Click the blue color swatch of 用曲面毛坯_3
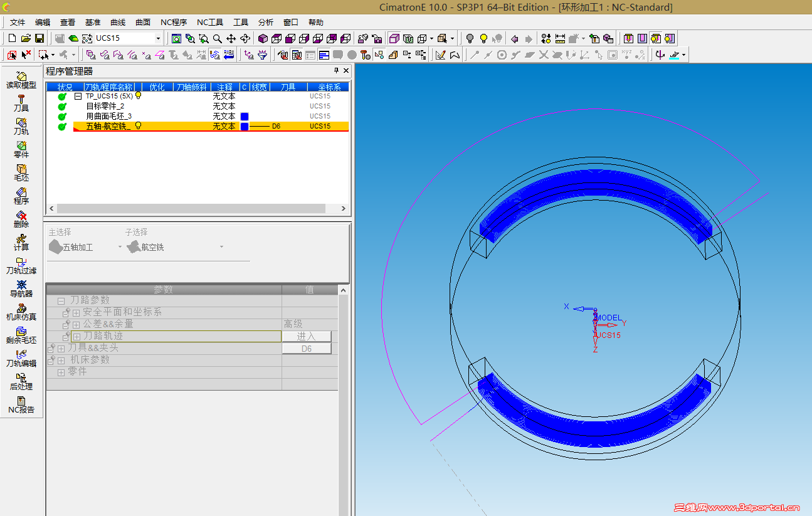812x516 pixels. (x=245, y=117)
